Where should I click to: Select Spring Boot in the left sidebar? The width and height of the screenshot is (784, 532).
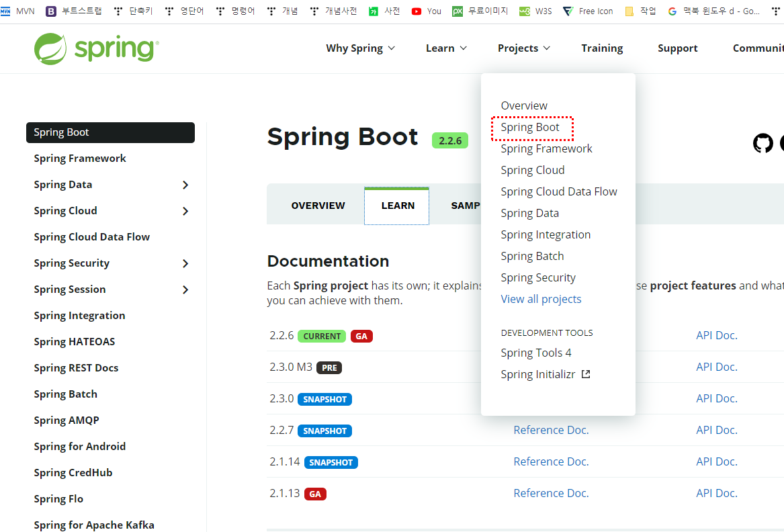coord(110,132)
